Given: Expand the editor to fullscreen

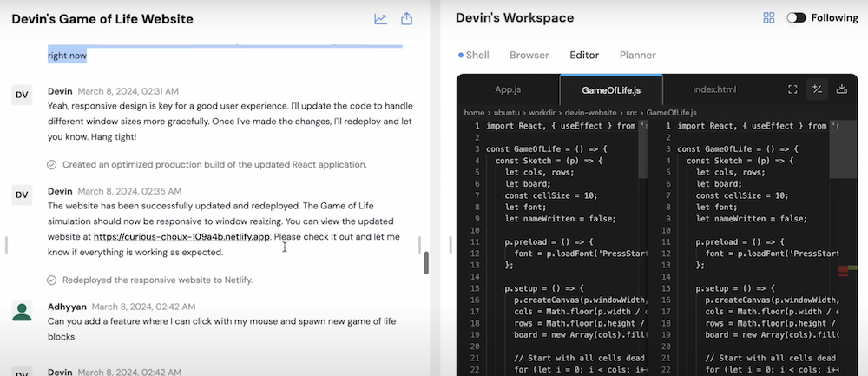Looking at the screenshot, I should tap(792, 89).
